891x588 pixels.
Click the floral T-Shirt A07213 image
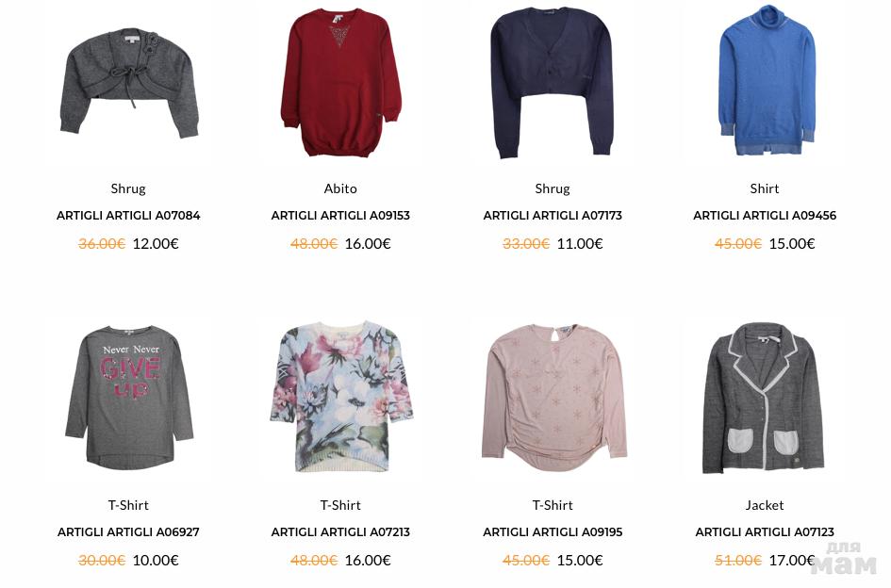[x=341, y=397]
